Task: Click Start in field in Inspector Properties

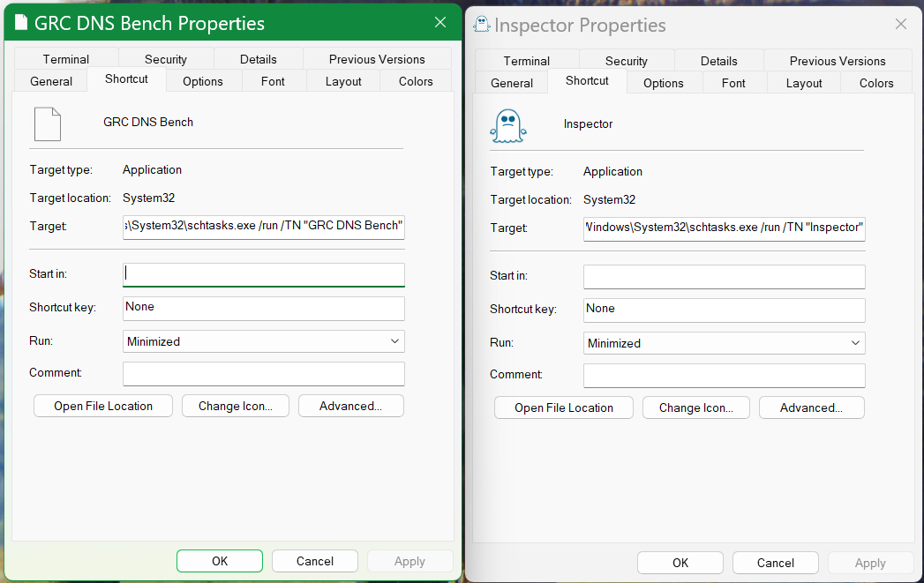Action: click(724, 276)
